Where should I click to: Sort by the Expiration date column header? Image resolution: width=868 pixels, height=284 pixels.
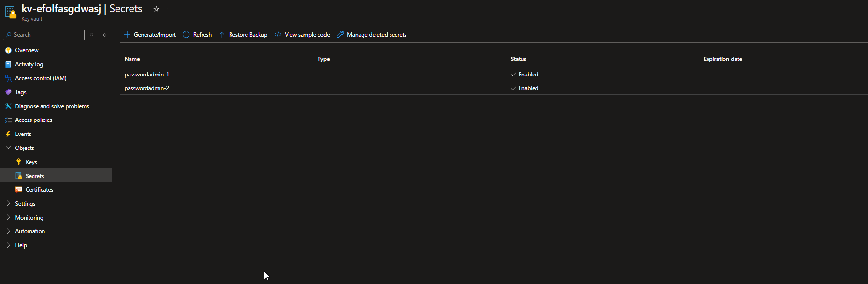pos(723,59)
